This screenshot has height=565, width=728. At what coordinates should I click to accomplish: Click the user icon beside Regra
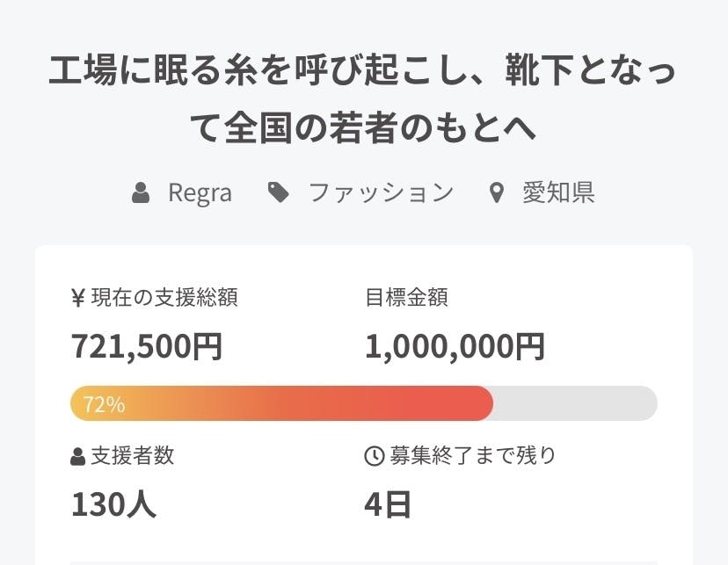(x=141, y=193)
